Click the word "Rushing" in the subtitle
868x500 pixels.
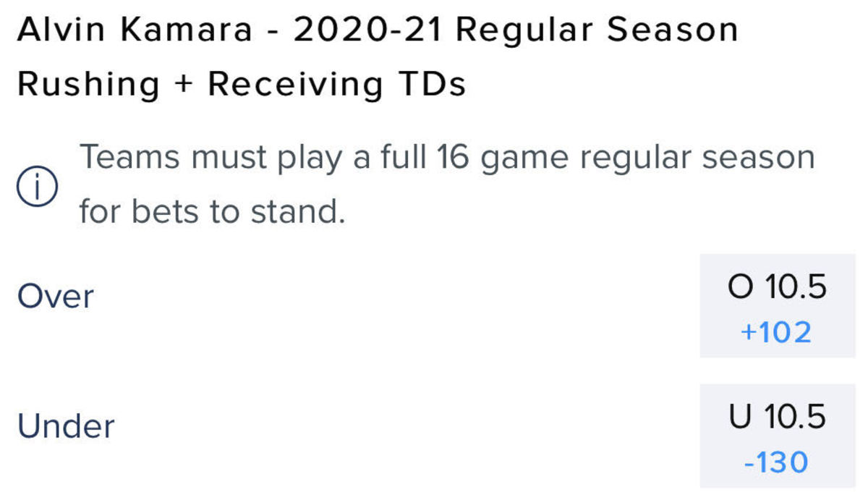point(88,85)
